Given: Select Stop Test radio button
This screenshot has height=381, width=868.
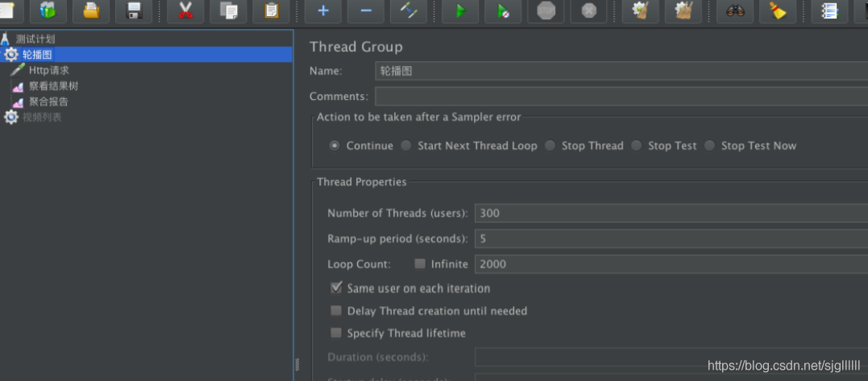Looking at the screenshot, I should [x=637, y=146].
